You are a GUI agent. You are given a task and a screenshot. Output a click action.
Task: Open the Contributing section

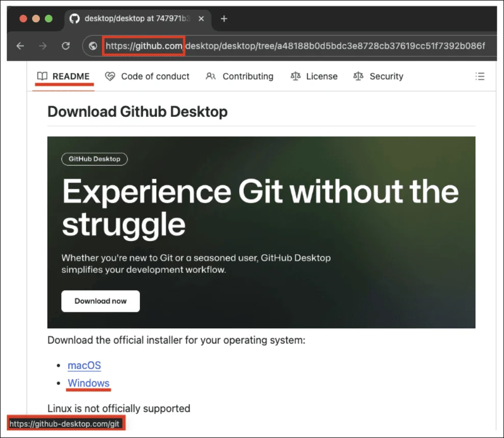[x=248, y=76]
